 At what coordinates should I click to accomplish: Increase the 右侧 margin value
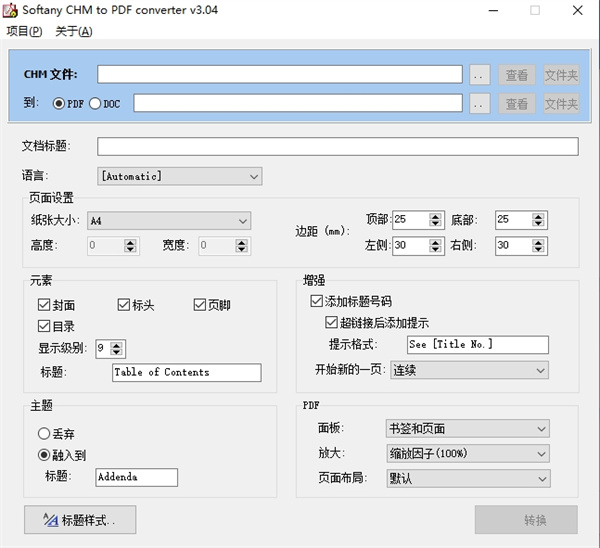coord(538,242)
